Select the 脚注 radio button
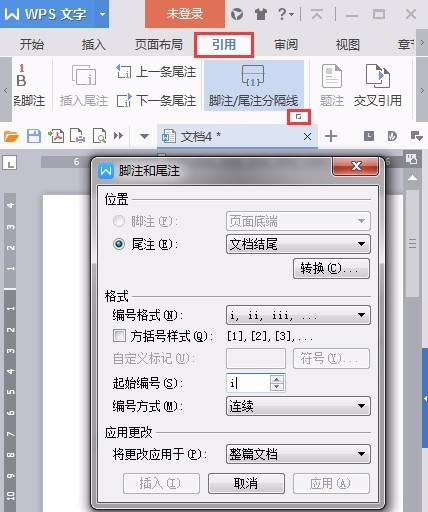Image resolution: width=428 pixels, height=512 pixels. click(119, 221)
